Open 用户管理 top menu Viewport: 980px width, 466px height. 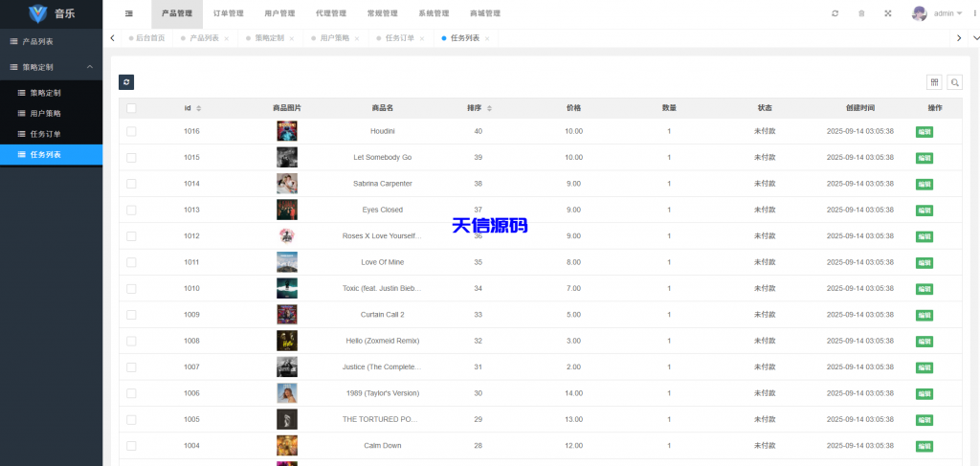[x=279, y=13]
